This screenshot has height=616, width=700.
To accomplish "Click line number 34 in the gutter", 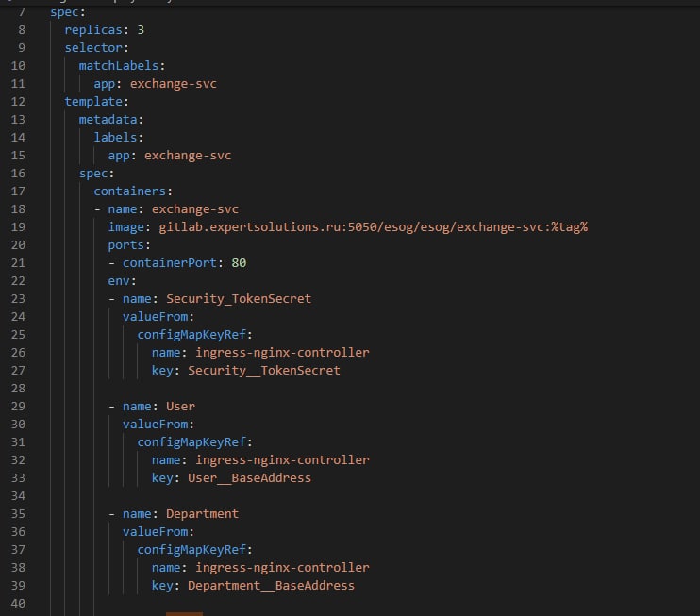I will [x=18, y=496].
